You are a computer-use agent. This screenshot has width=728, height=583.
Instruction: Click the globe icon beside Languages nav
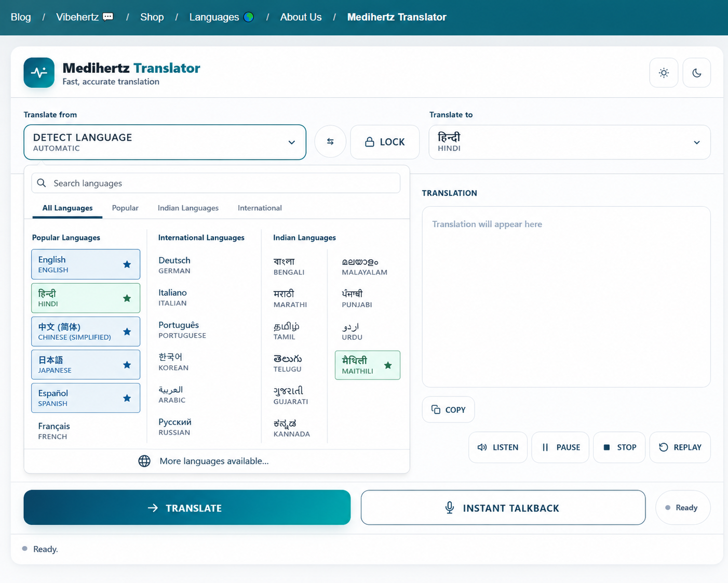[249, 17]
